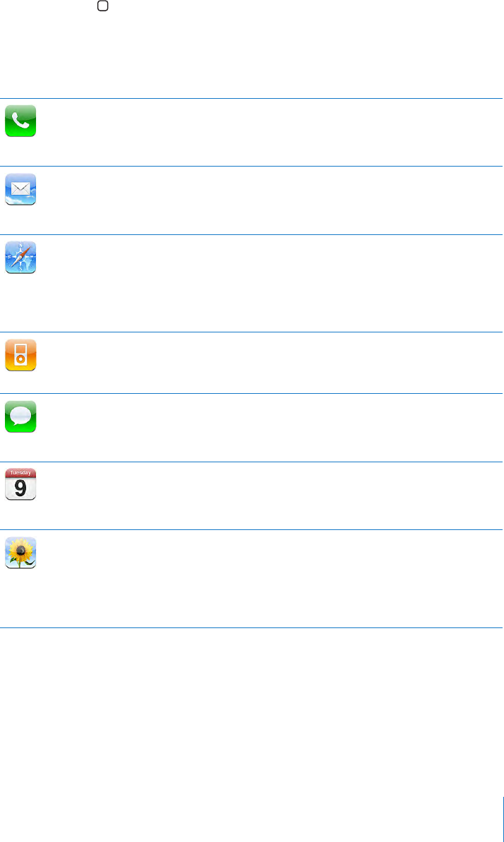Click the blue divider above Phone icon
The height and width of the screenshot is (842, 504).
[x=251, y=98]
